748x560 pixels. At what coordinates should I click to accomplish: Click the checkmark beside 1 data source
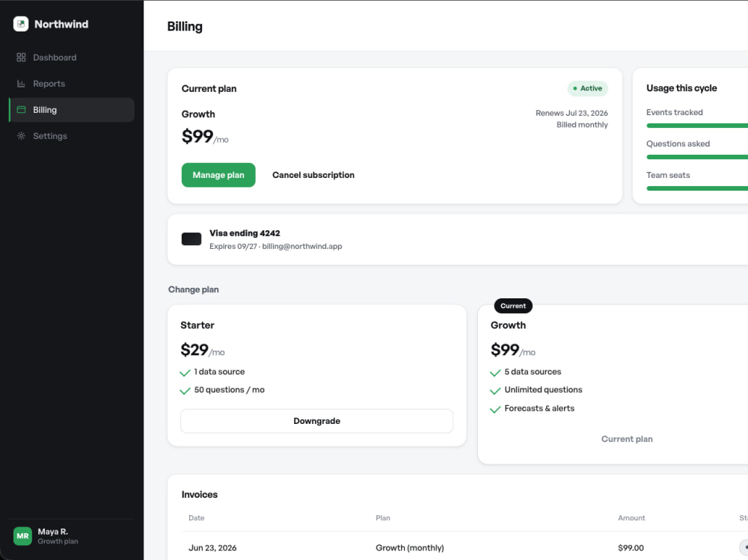tap(185, 372)
